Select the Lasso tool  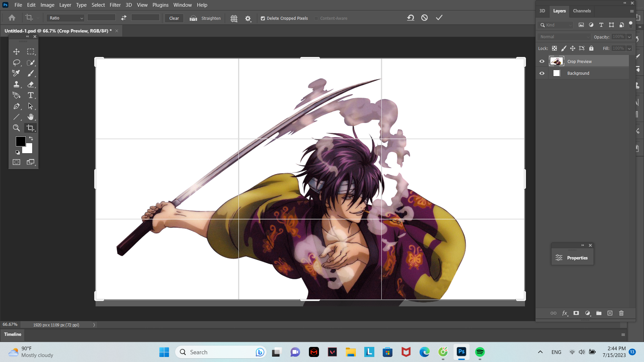pyautogui.click(x=16, y=63)
